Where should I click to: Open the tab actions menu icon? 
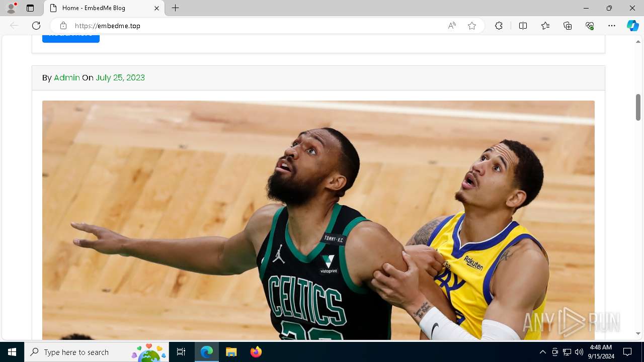[30, 8]
